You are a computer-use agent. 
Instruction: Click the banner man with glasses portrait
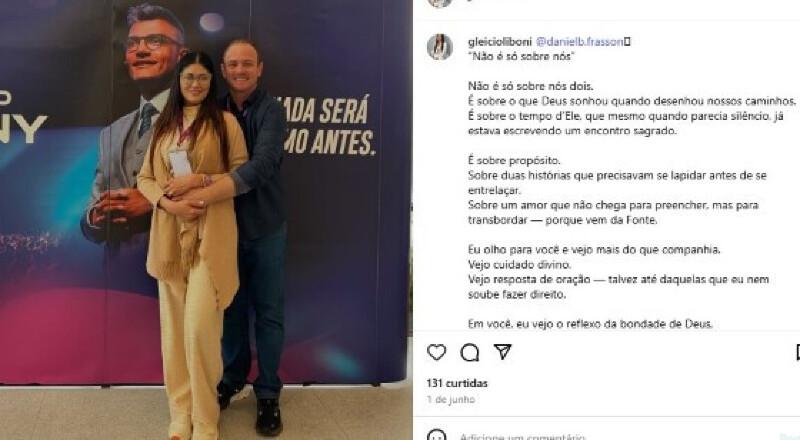click(134, 123)
